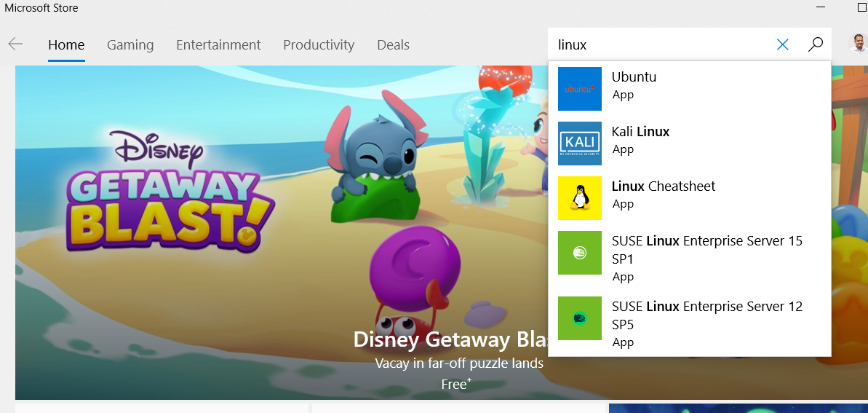Viewport: 868px width, 413px height.
Task: Choose the Ubuntu suggestion text
Action: click(x=634, y=77)
